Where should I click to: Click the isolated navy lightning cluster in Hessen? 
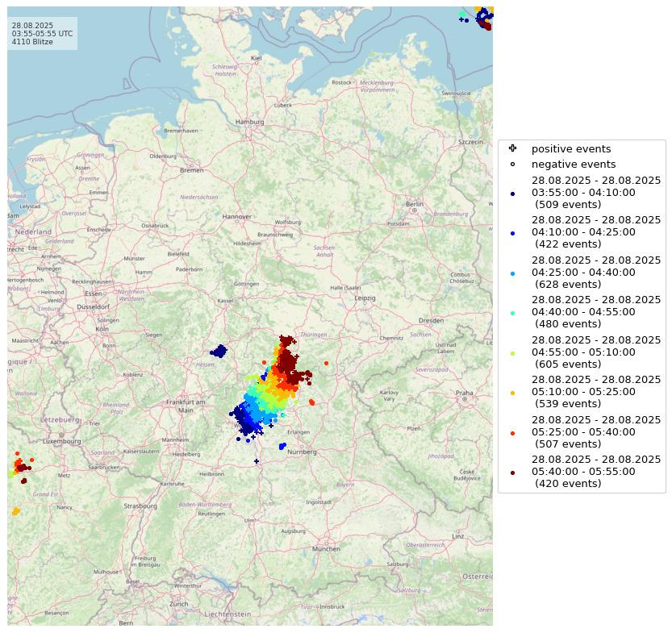coord(219,352)
